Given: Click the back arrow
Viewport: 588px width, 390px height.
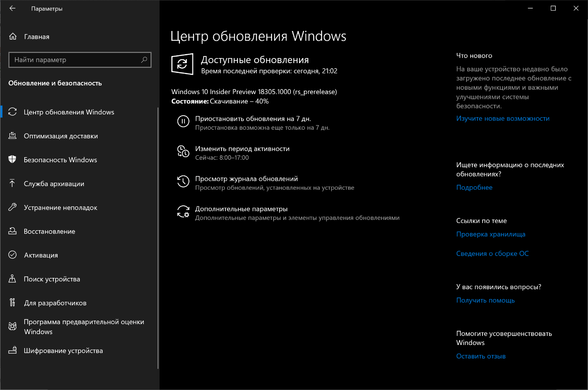Looking at the screenshot, I should [x=12, y=8].
